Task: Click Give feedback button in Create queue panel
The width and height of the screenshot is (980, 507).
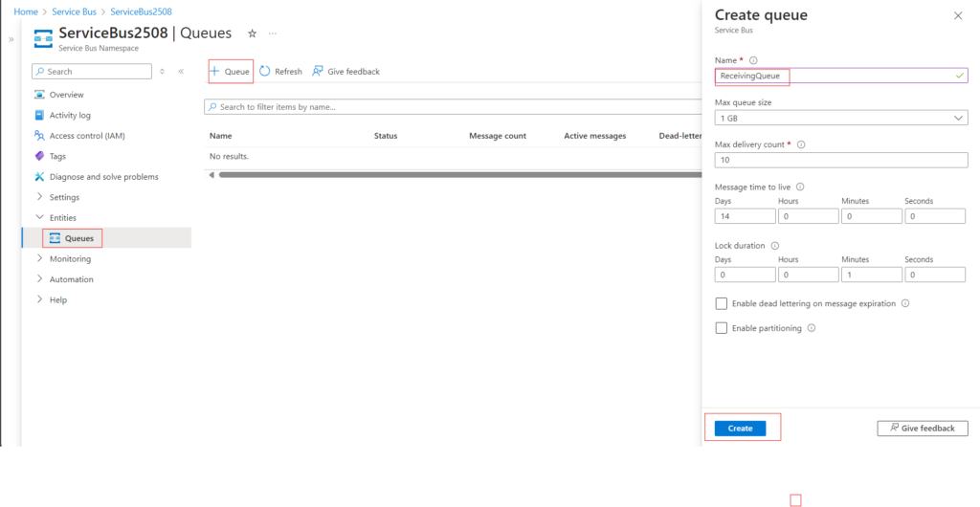Action: pyautogui.click(x=923, y=429)
